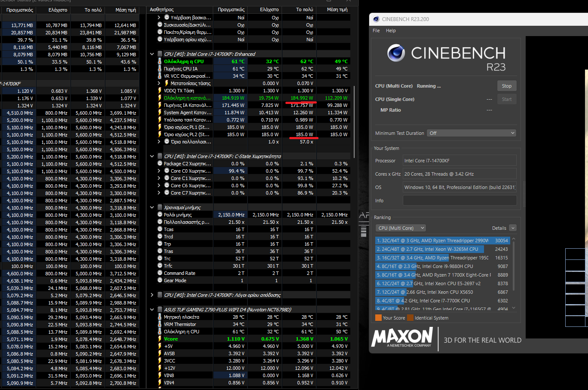Click the 2,150.0 MHz current memory clock value

click(231, 215)
